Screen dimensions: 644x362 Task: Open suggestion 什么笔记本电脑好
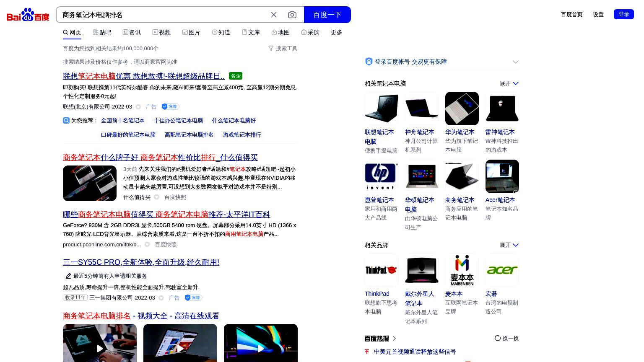[x=234, y=120]
